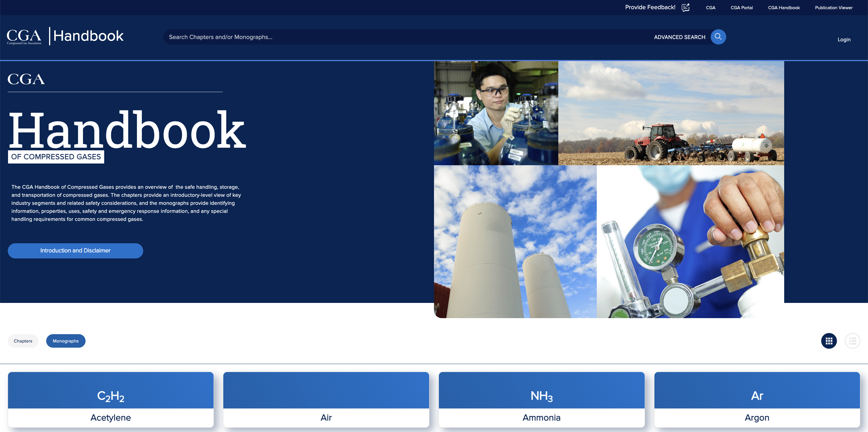The width and height of the screenshot is (868, 432).
Task: Click Introduction and Disclaimer button
Action: pyautogui.click(x=75, y=250)
